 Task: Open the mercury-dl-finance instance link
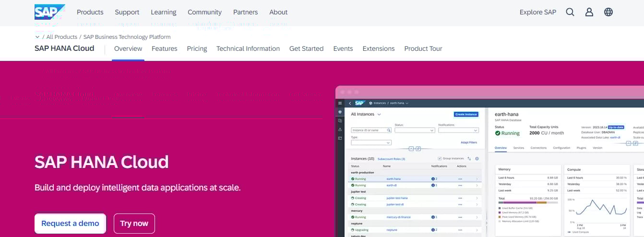click(x=399, y=217)
